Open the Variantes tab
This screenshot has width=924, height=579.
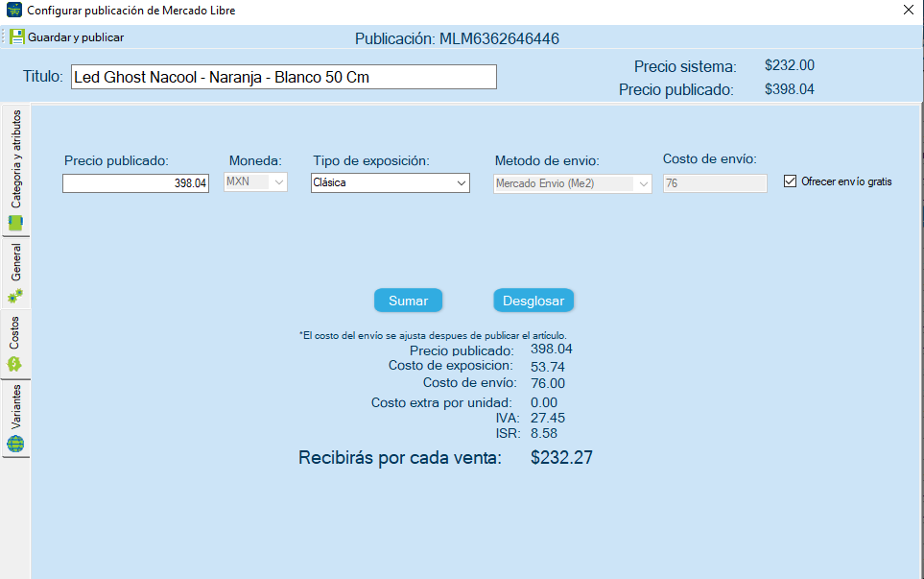[16, 418]
